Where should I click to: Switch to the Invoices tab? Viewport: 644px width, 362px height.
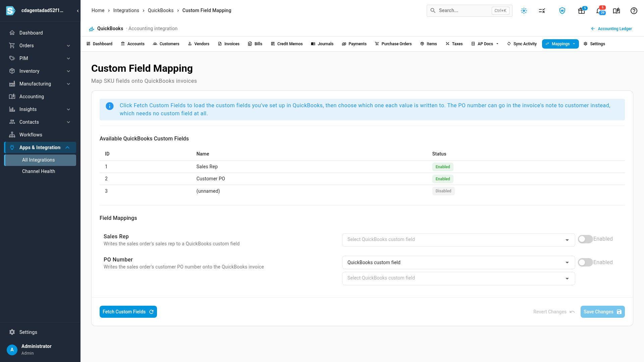(x=228, y=44)
